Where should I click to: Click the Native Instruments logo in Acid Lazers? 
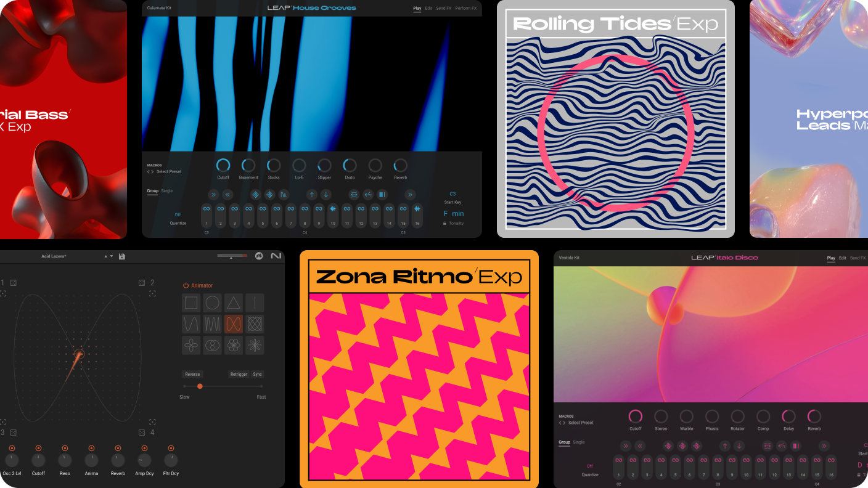pos(276,256)
